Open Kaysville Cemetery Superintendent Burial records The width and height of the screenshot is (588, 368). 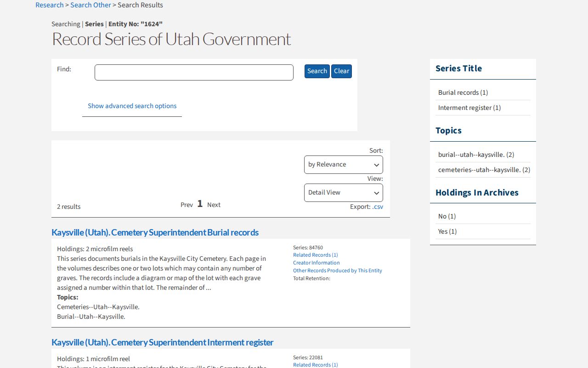coord(155,233)
